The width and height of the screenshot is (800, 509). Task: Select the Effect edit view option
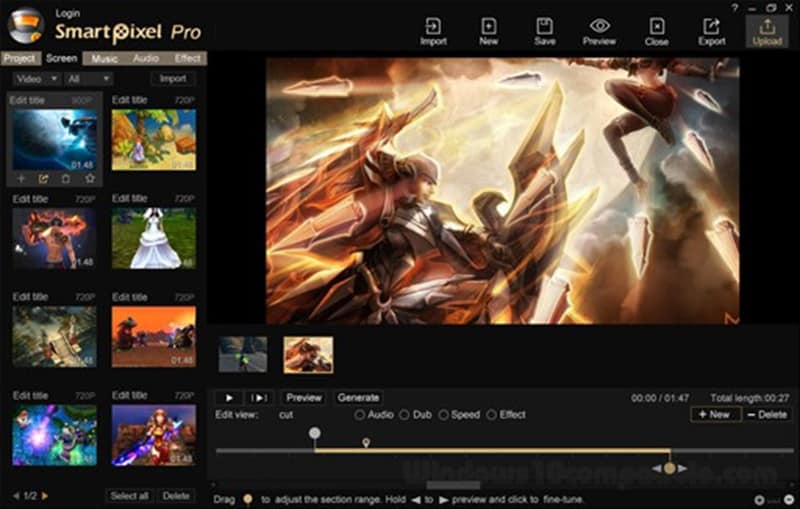[506, 415]
